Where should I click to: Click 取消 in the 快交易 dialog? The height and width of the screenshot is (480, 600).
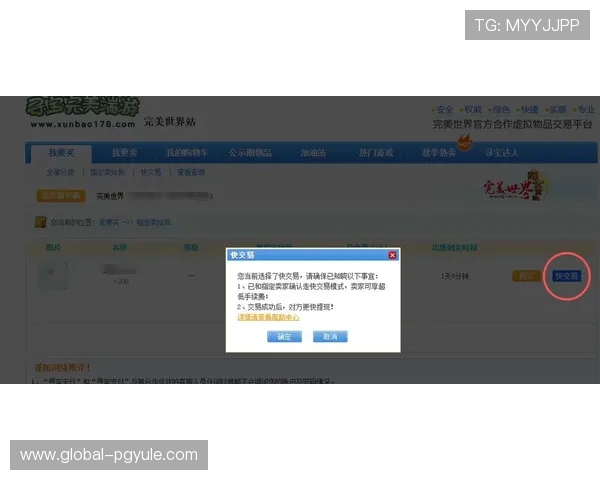(x=330, y=336)
